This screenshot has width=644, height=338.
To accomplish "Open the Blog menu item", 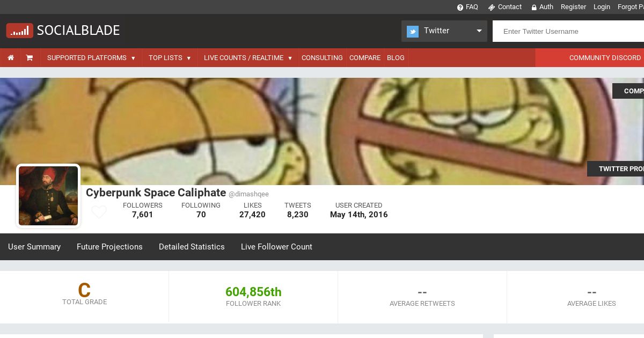I will (x=396, y=57).
